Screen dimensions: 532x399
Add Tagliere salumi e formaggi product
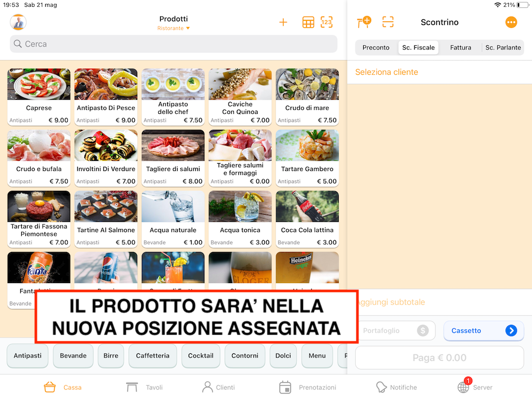(x=240, y=158)
